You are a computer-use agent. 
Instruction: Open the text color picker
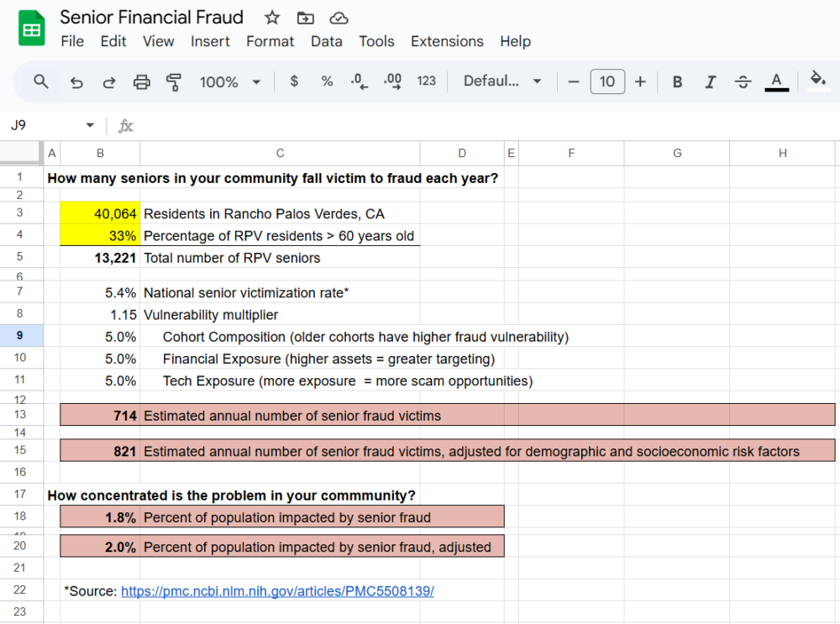tap(776, 81)
